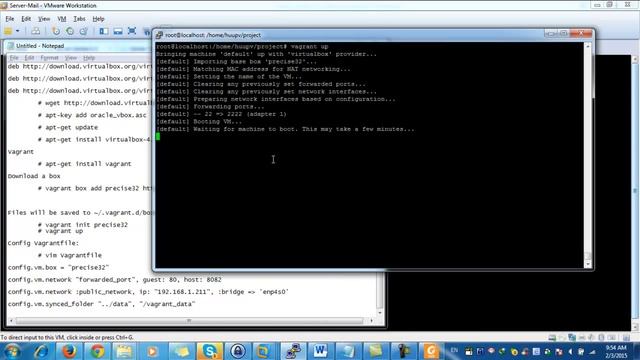Click the VMware power state icon

8,31
